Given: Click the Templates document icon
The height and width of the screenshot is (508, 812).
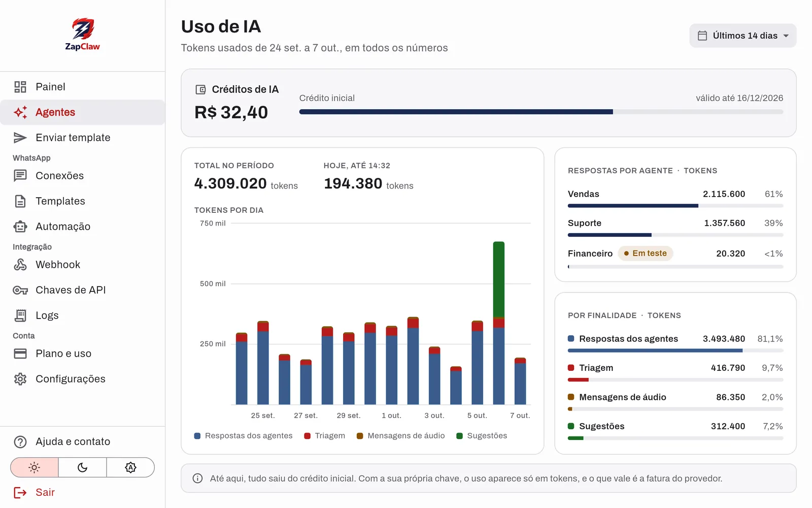Looking at the screenshot, I should 20,201.
